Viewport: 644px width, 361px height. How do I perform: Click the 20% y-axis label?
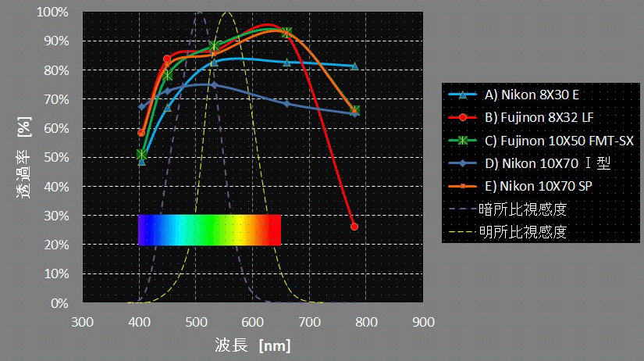pos(56,245)
